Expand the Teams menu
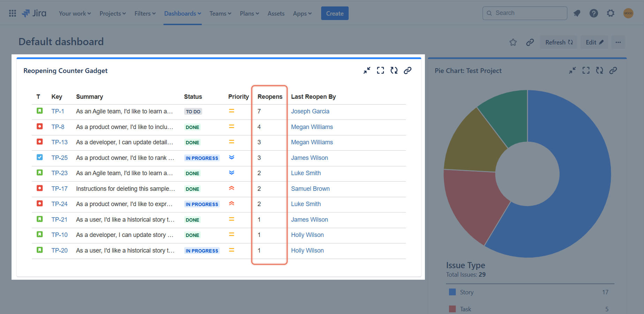Image resolution: width=644 pixels, height=314 pixels. click(220, 13)
